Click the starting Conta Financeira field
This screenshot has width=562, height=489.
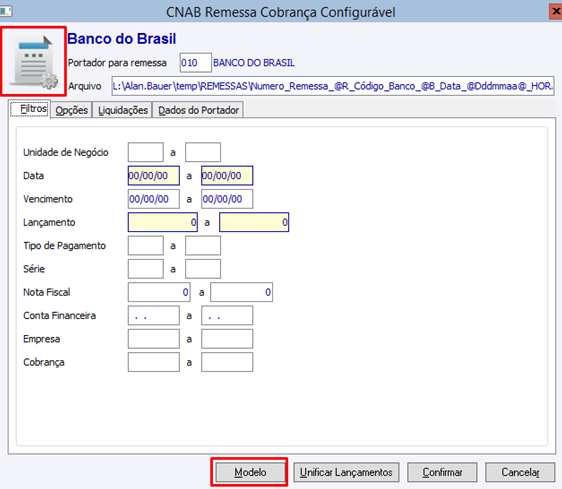point(154,315)
